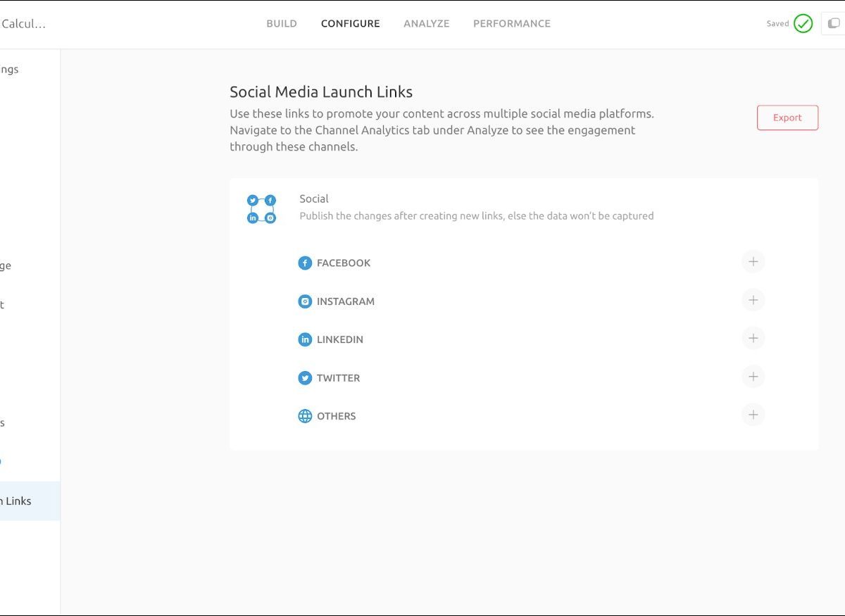Switch to the Build tab
845x616 pixels.
[x=282, y=24]
